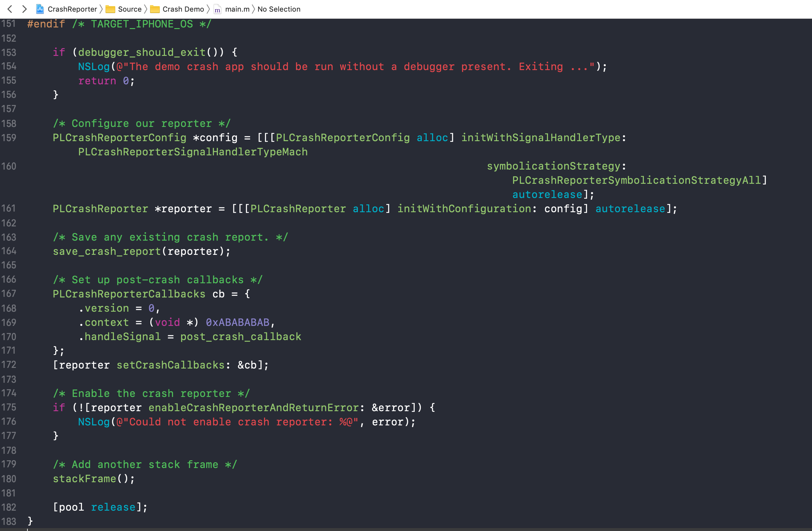812x531 pixels.
Task: Click initWithConfiguration: on line 161
Action: [467, 209]
